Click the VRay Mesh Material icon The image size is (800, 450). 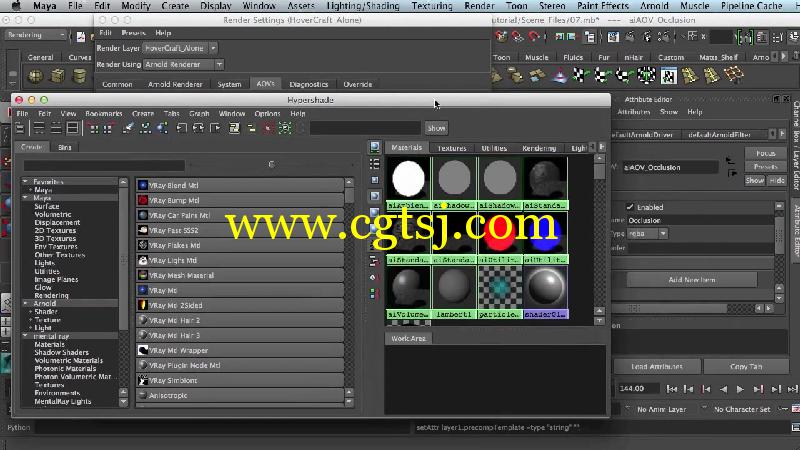(143, 275)
